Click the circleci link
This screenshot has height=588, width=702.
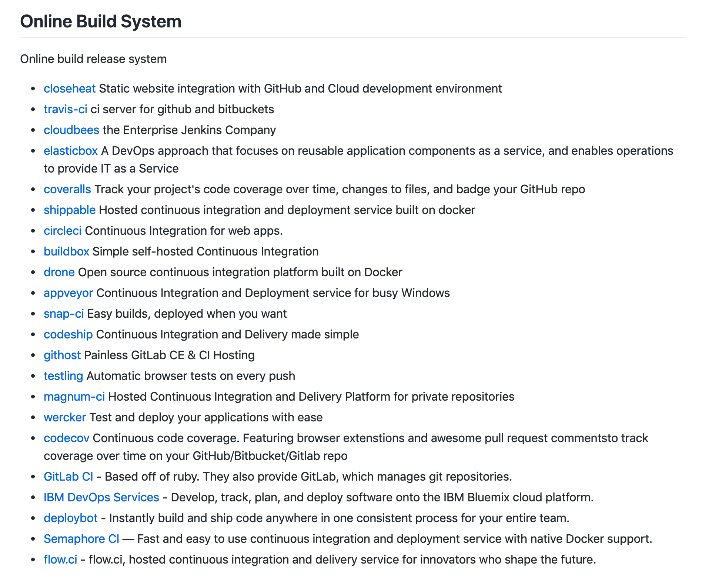coord(62,231)
